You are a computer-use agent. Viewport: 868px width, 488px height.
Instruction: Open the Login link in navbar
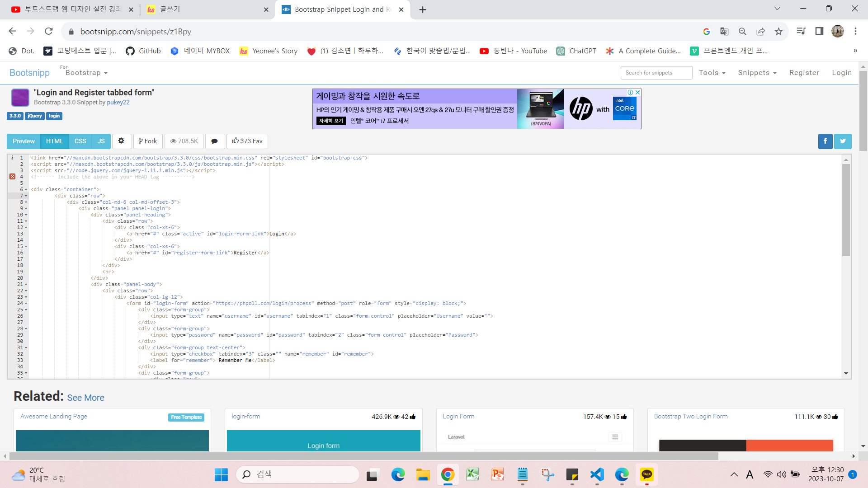tap(842, 73)
